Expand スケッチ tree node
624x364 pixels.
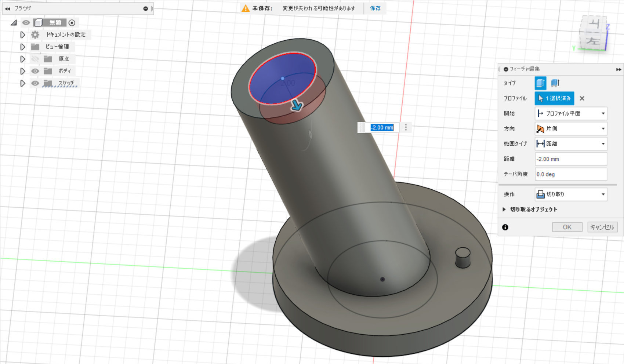click(x=23, y=83)
